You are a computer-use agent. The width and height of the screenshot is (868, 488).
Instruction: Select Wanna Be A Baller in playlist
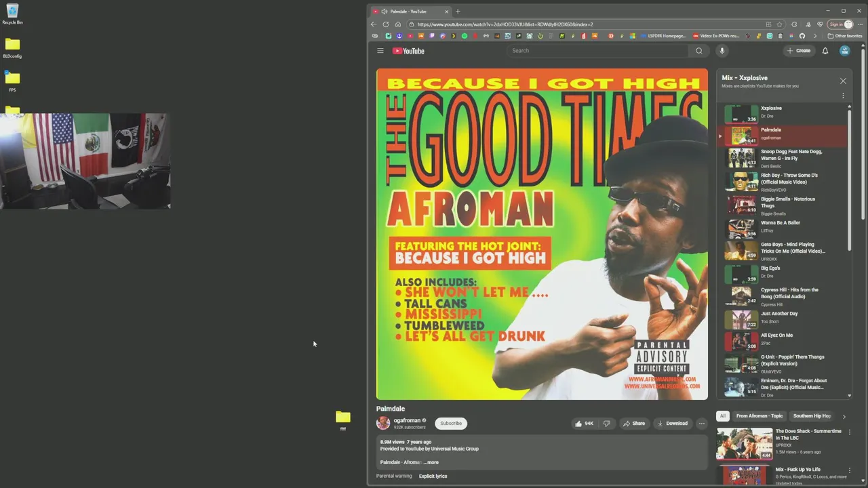[783, 228]
